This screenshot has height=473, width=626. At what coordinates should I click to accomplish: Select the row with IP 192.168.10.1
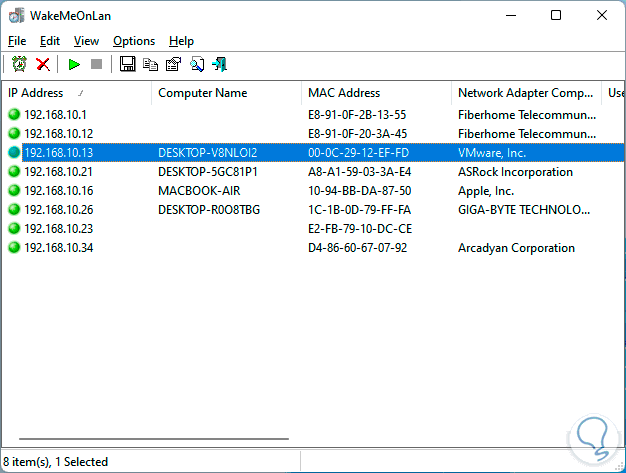(x=313, y=115)
